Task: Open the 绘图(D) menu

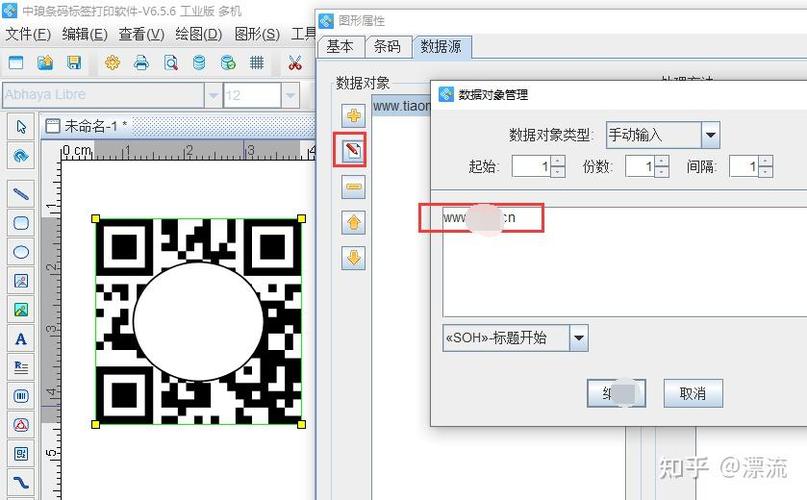Action: 198,35
